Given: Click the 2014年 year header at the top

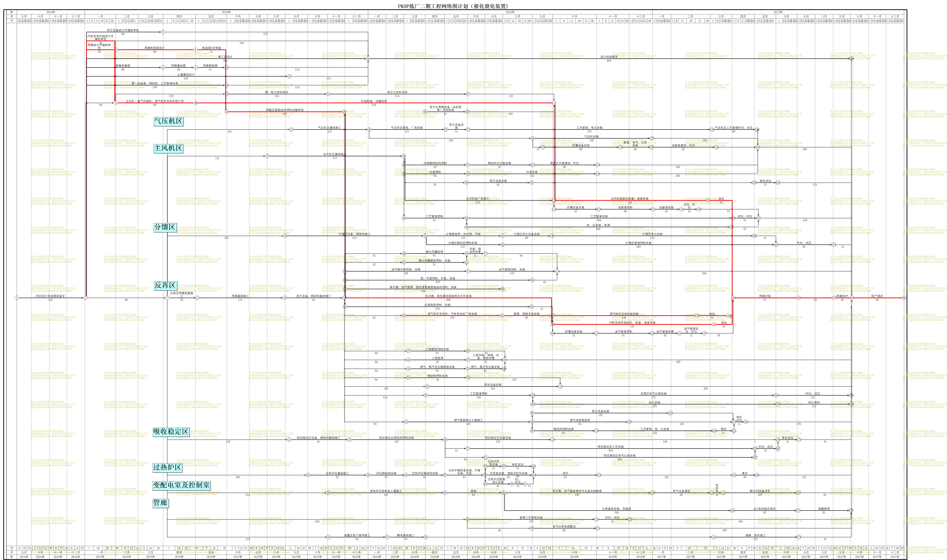Looking at the screenshot, I should [x=50, y=12].
